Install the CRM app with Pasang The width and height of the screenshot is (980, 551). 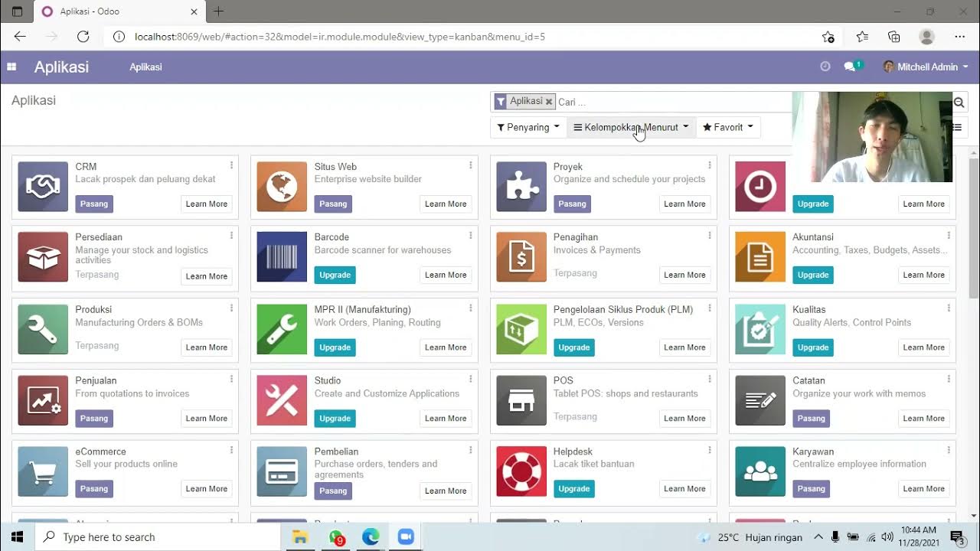tap(94, 204)
